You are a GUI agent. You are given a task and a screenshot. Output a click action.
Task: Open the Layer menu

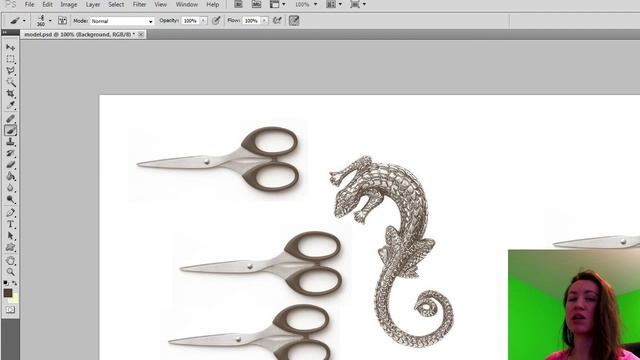tap(93, 4)
